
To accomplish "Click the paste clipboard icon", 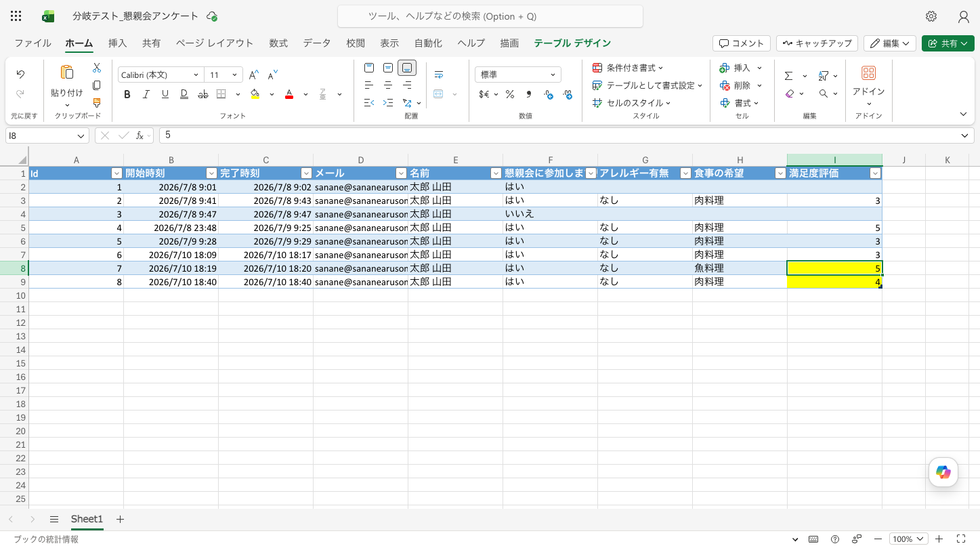I will [x=66, y=72].
